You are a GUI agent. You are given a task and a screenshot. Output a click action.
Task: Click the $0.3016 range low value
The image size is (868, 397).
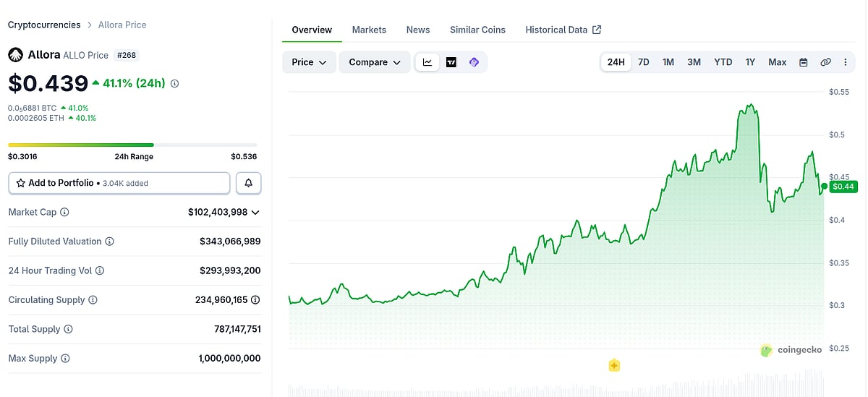coord(22,156)
